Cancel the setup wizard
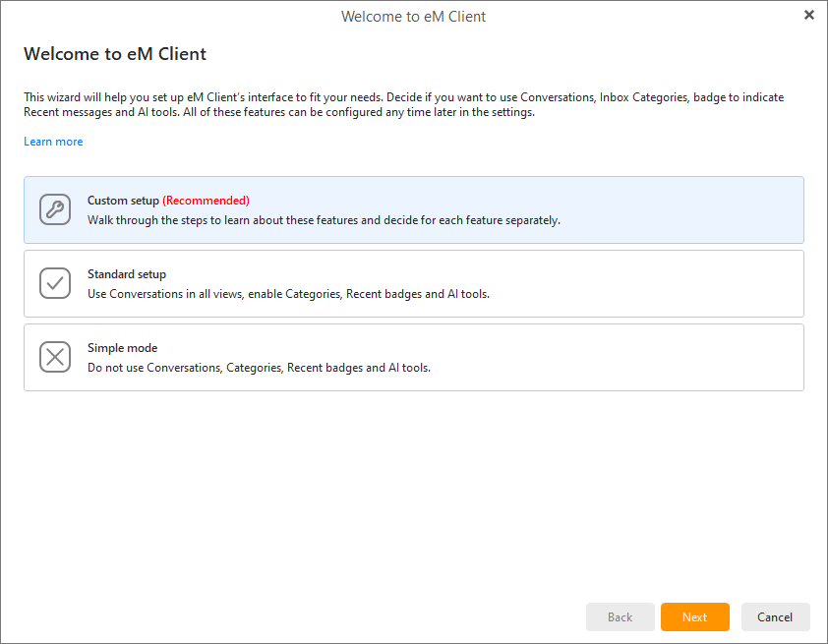This screenshot has height=644, width=828. tap(775, 616)
